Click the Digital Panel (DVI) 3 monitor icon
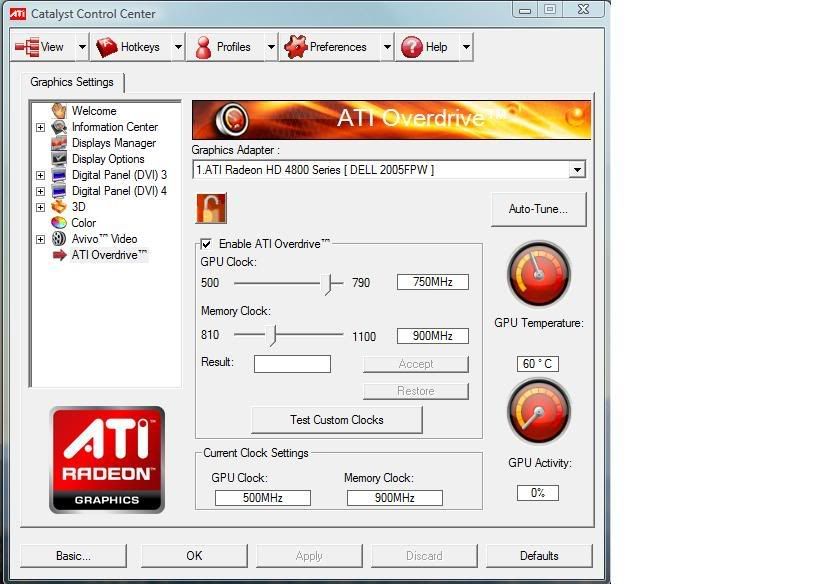Viewport: 840px width, 584px height. [59, 175]
